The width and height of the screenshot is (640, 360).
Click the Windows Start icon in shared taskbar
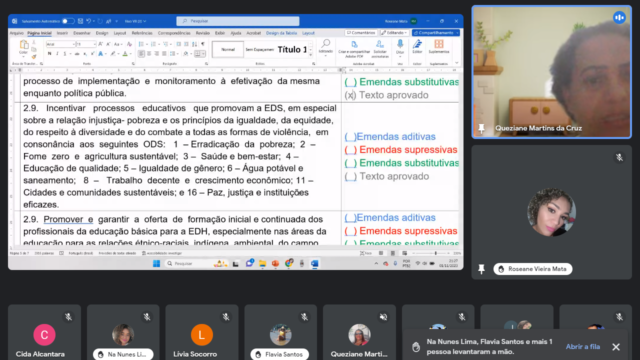coord(156,264)
